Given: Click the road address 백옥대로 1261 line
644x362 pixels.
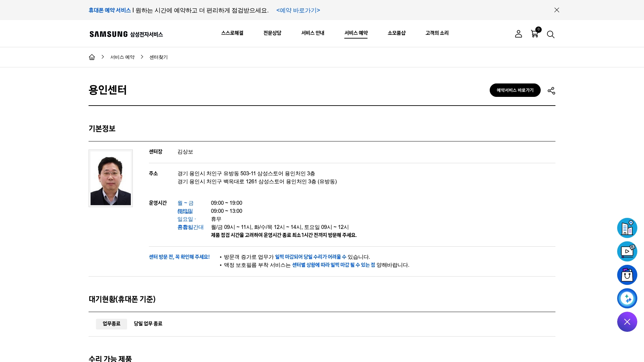Looking at the screenshot, I should pyautogui.click(x=257, y=182).
